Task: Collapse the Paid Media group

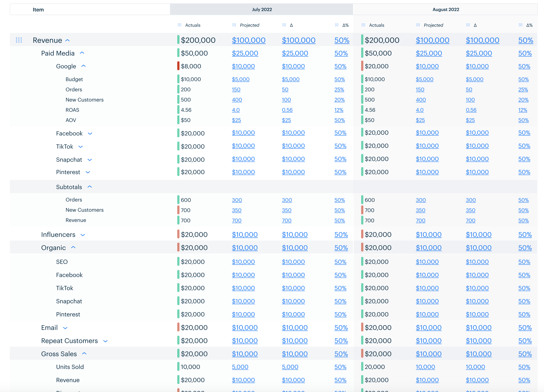Action: (82, 53)
